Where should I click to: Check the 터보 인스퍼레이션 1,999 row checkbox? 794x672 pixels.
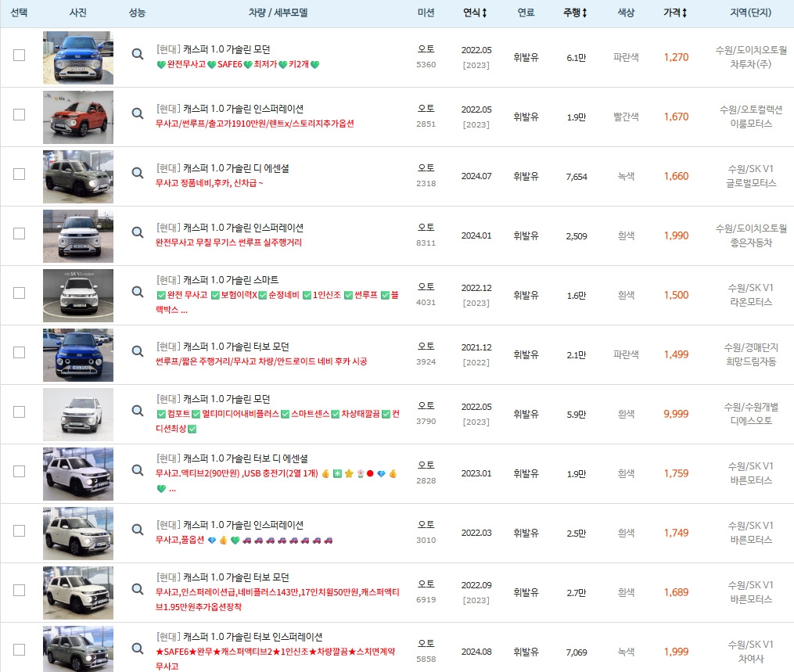(x=20, y=650)
